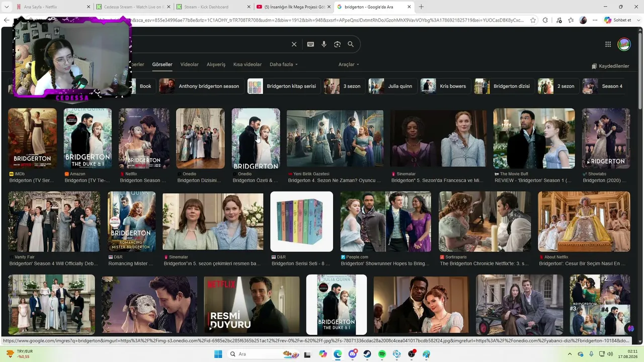The image size is (644, 362).
Task: Open the TRY/EUR currency widget
Action: [x=19, y=354]
